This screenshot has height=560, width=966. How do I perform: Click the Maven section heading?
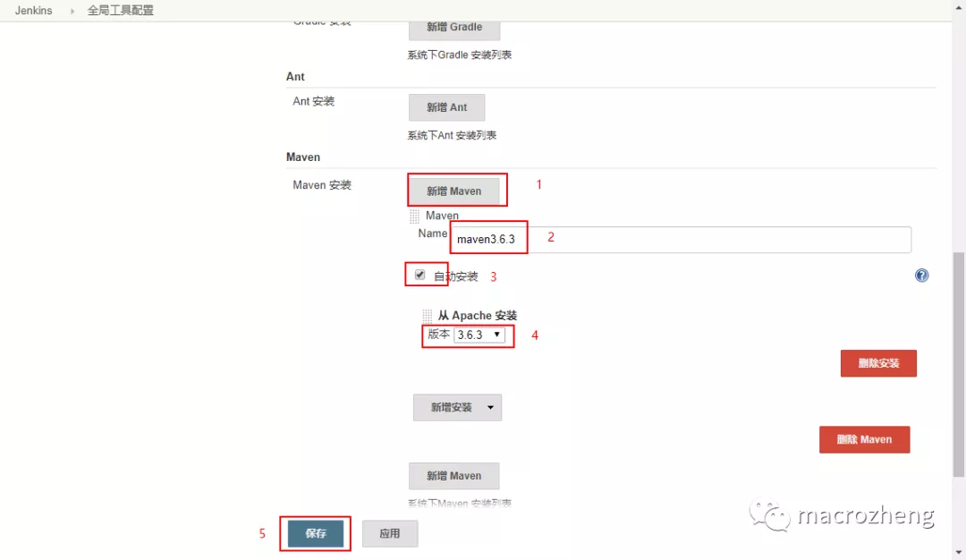click(303, 157)
